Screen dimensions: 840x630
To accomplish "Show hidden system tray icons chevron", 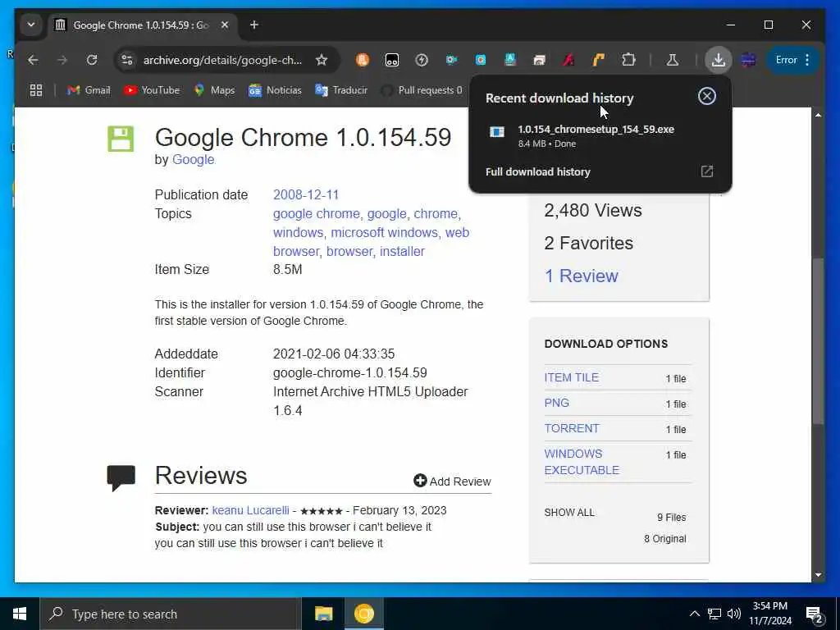I will [694, 614].
